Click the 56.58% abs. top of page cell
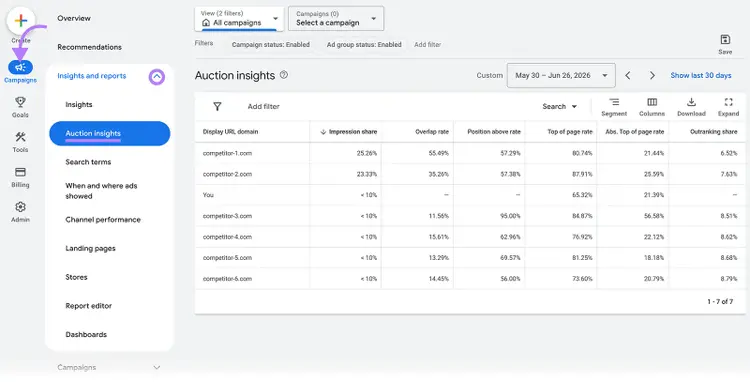The height and width of the screenshot is (382, 750). [x=654, y=216]
